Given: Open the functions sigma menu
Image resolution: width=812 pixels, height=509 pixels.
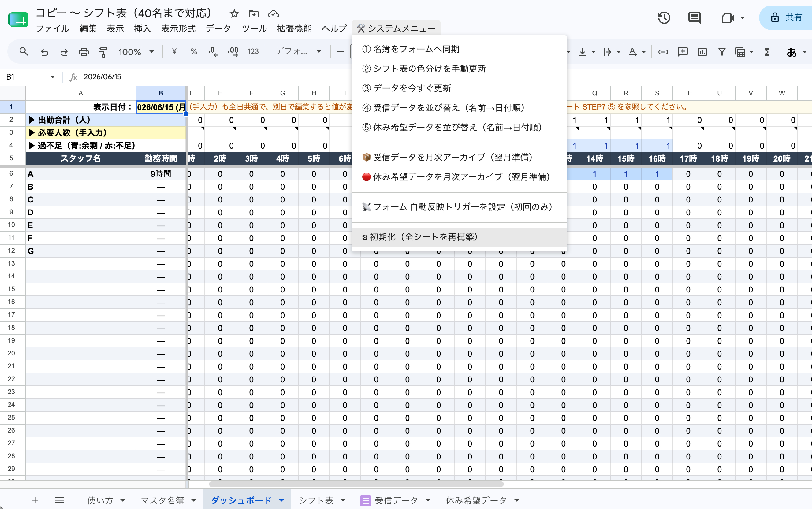Looking at the screenshot, I should point(767,52).
